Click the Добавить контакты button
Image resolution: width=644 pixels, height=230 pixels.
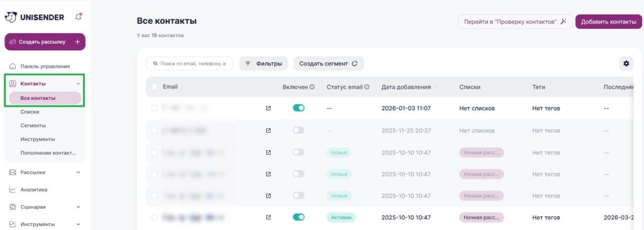pyautogui.click(x=608, y=22)
